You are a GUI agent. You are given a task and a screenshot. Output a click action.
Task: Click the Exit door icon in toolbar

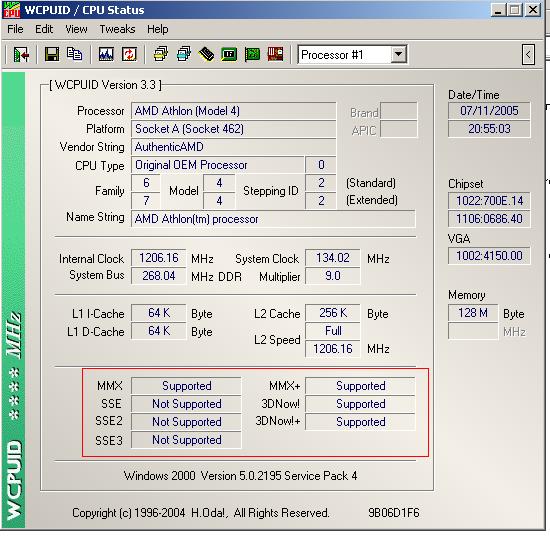(x=21, y=54)
